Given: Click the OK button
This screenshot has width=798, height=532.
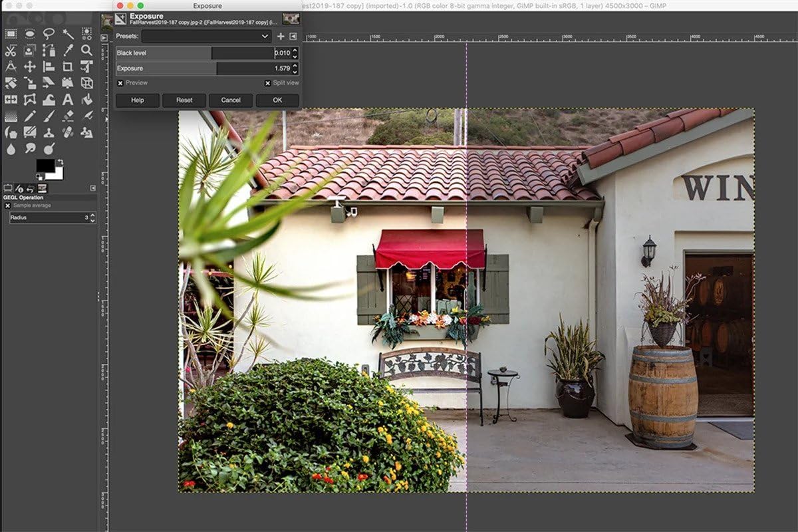Looking at the screenshot, I should 277,100.
